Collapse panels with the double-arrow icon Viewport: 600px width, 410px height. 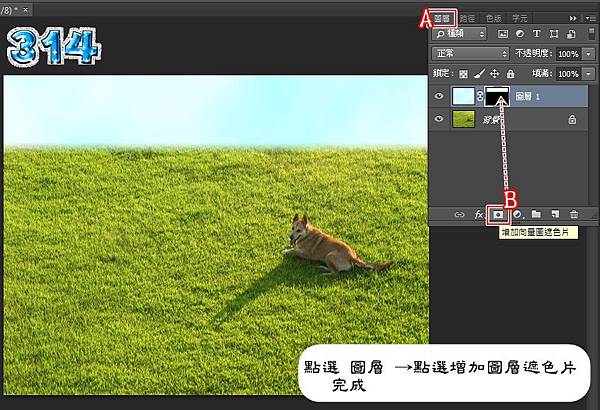click(x=573, y=18)
